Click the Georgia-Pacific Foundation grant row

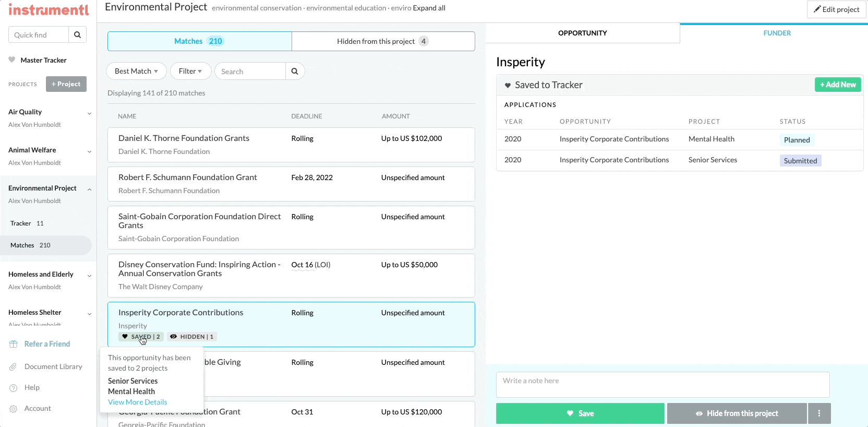tap(291, 414)
